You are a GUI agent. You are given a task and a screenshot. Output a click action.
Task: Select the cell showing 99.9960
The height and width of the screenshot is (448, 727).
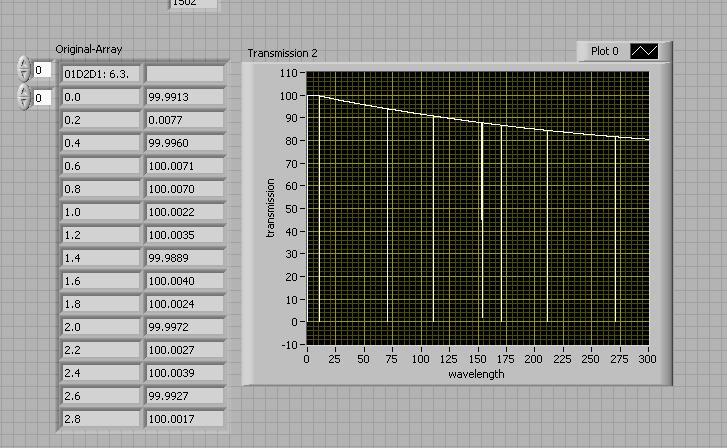point(185,143)
